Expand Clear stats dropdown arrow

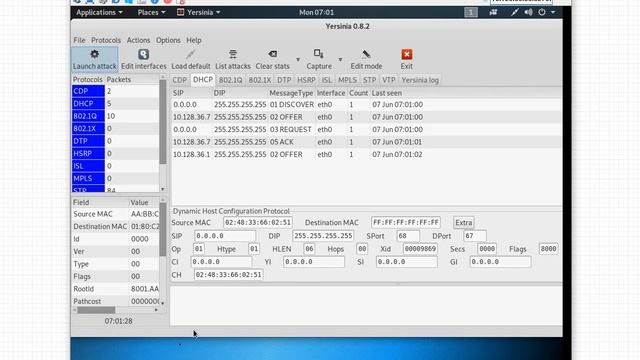(298, 60)
